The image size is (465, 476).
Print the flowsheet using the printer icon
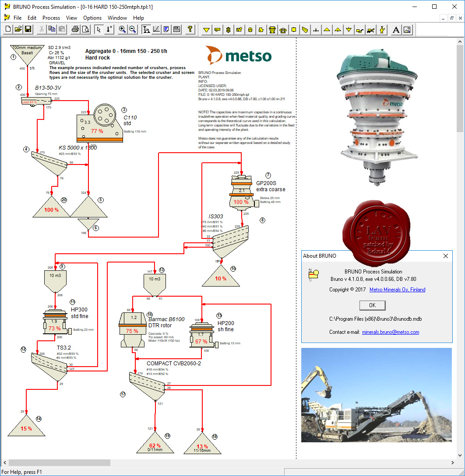tap(75, 29)
